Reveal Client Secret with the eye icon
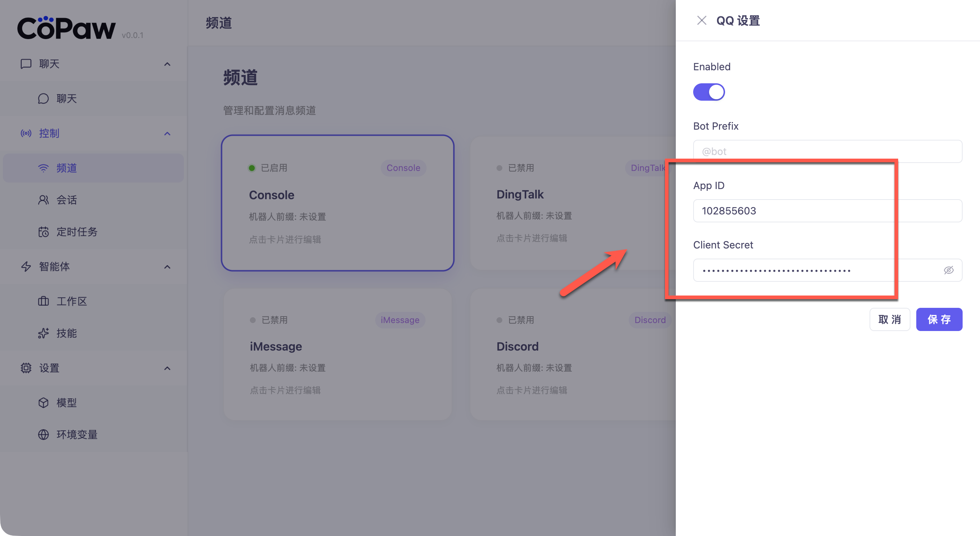980x536 pixels. coord(948,270)
